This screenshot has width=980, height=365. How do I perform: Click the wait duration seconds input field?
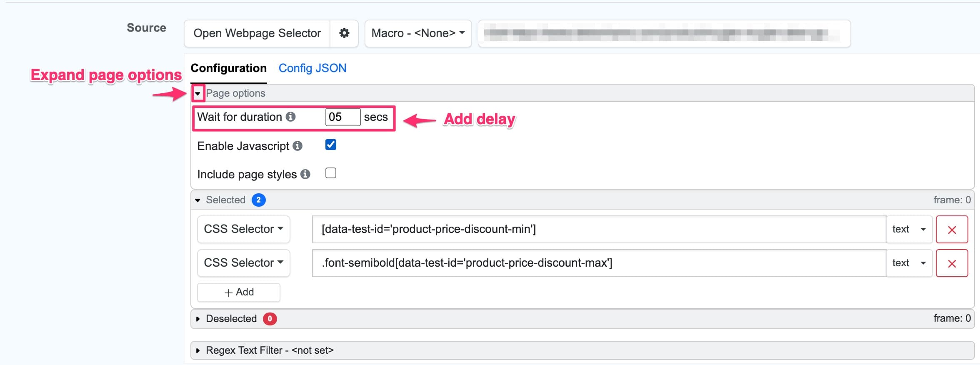[342, 117]
